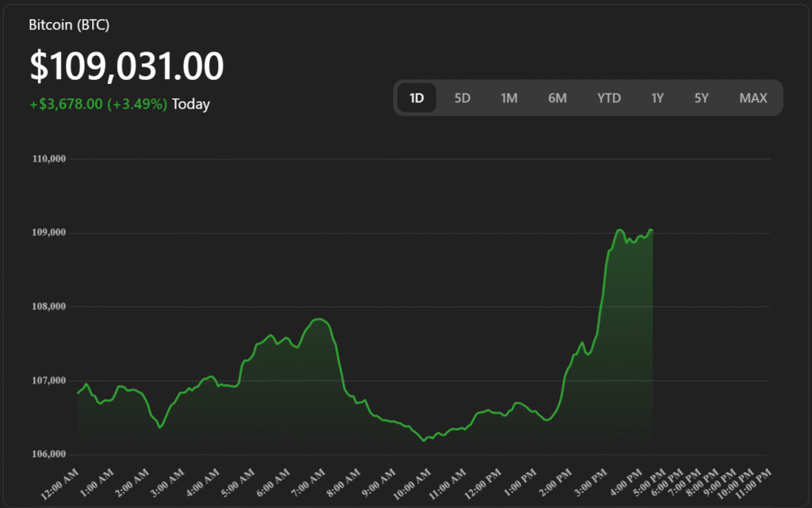
Task: Click the 109,000 y-axis label
Action: click(49, 232)
